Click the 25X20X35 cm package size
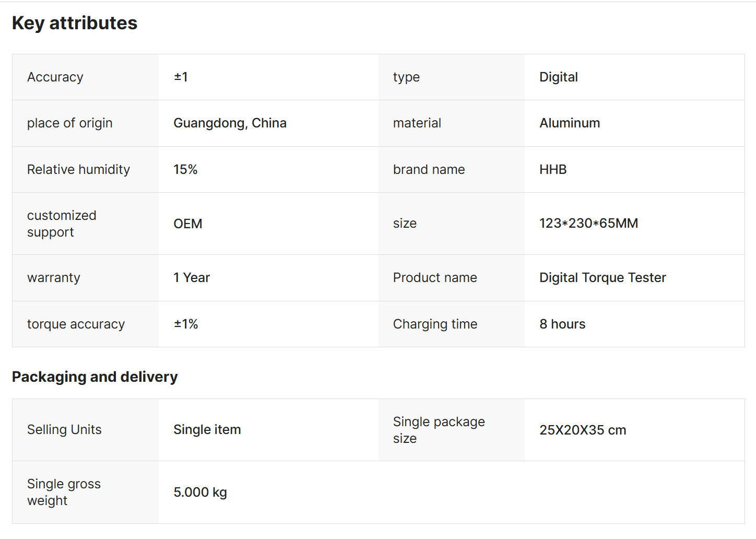 (x=583, y=430)
